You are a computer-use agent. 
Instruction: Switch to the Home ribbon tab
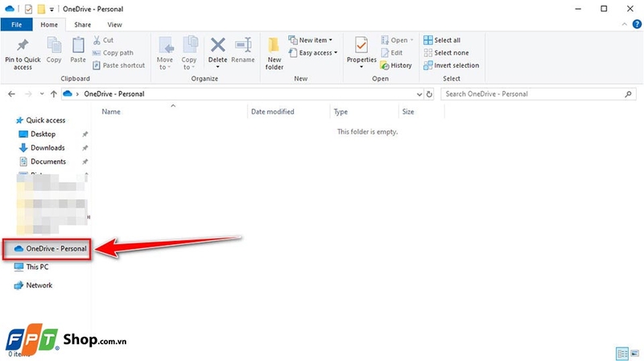point(49,25)
